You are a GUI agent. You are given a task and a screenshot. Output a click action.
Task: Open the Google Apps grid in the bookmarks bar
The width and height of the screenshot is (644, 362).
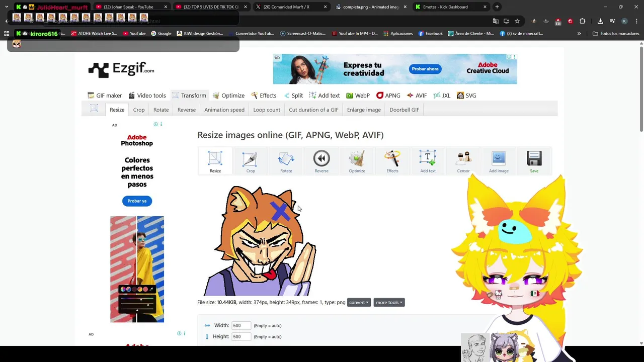[x=7, y=34]
